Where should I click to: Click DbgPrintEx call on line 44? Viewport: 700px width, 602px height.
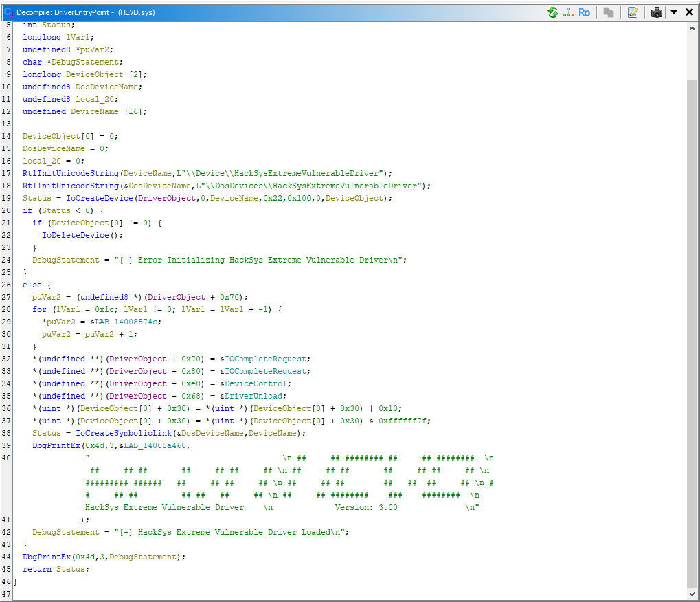47,557
